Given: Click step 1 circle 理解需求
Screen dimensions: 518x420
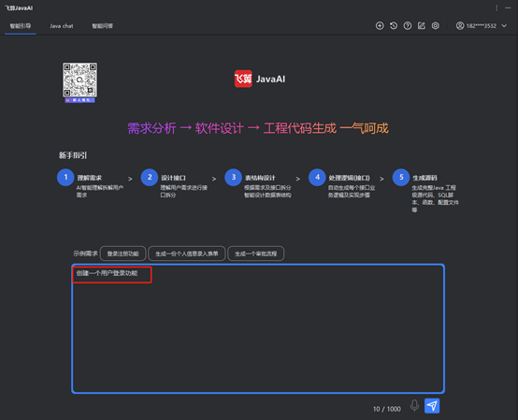Looking at the screenshot, I should pyautogui.click(x=65, y=178).
